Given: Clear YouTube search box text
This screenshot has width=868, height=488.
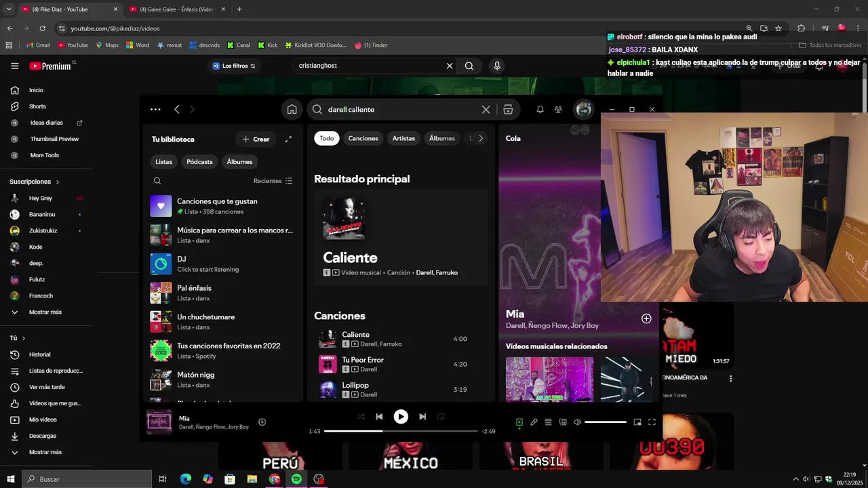Looking at the screenshot, I should pos(449,66).
